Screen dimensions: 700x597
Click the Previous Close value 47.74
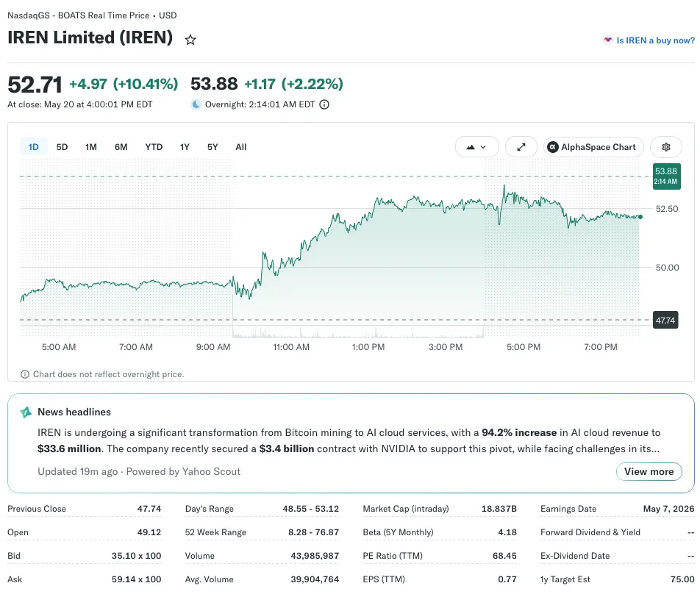point(149,509)
